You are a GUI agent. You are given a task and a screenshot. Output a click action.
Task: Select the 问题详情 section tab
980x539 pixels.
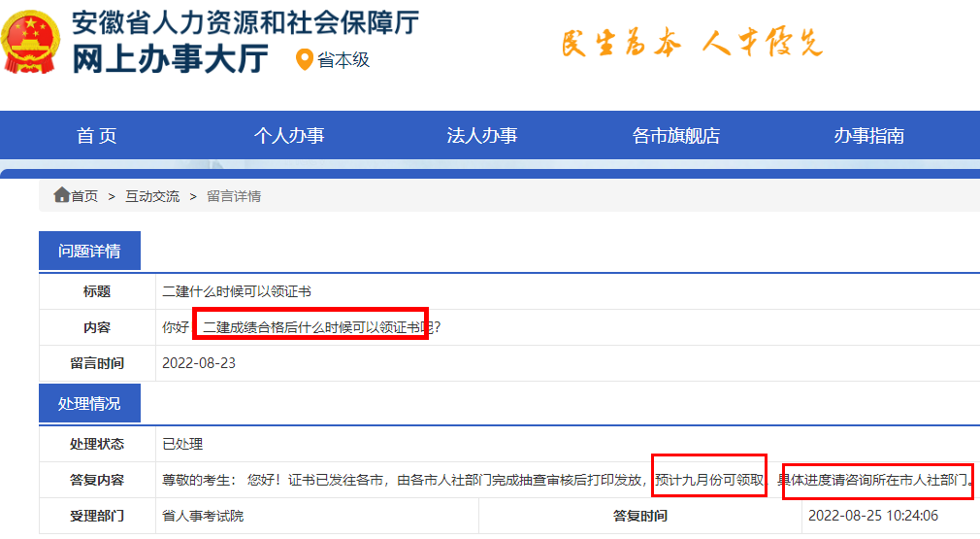point(89,252)
